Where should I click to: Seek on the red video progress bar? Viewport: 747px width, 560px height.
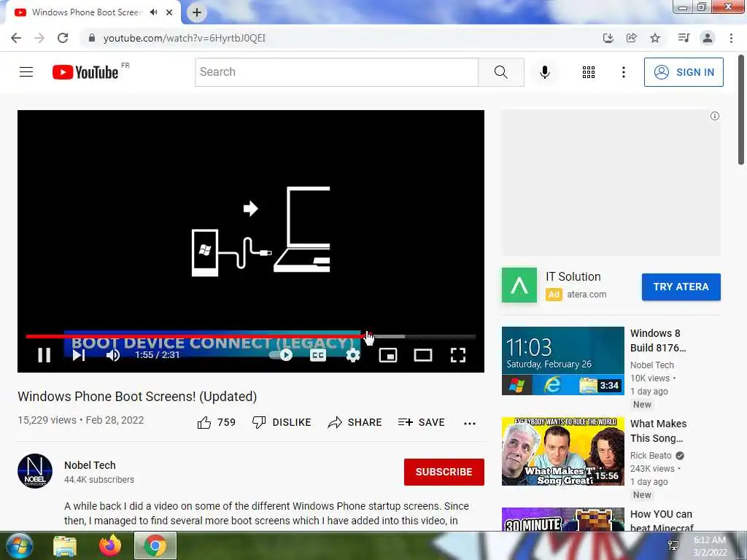click(x=251, y=336)
